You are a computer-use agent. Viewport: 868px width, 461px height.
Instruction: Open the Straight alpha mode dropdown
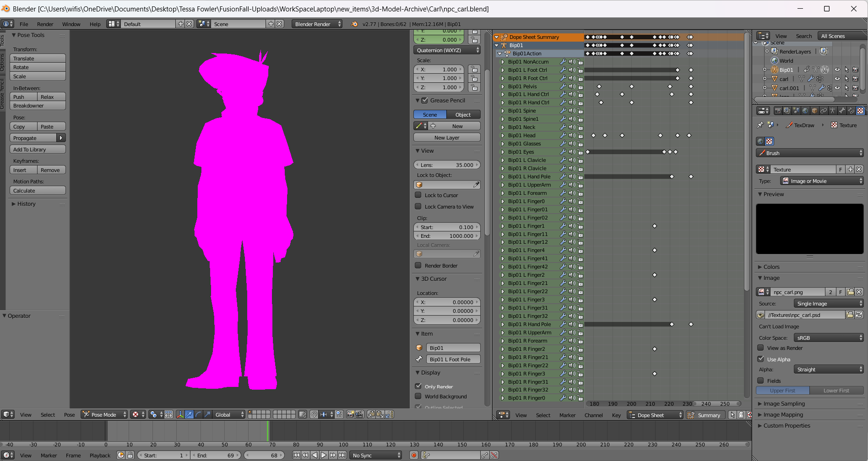click(x=829, y=369)
